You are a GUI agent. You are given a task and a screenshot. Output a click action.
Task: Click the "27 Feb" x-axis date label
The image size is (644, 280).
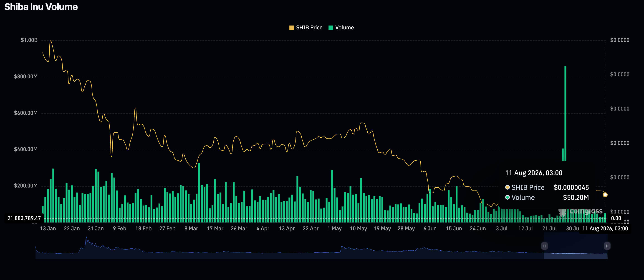click(167, 229)
